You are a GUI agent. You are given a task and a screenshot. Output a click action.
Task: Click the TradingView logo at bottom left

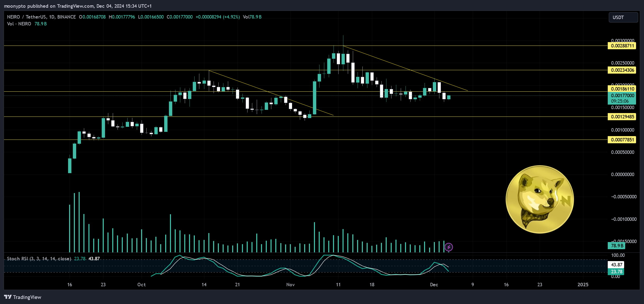tap(23, 297)
